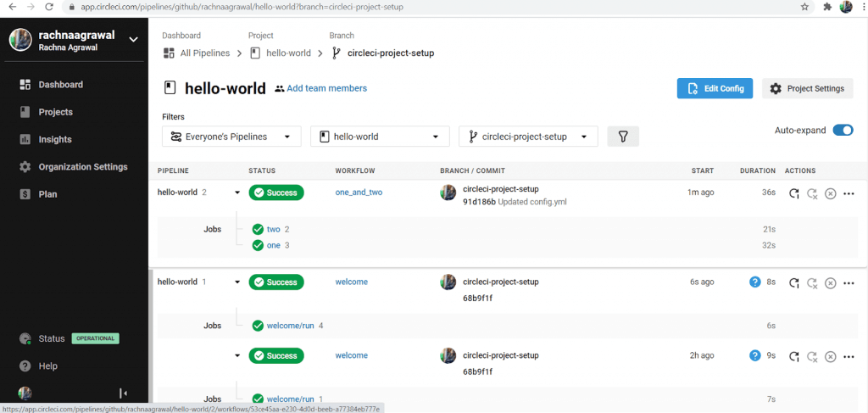
Task: Collapse the hello-world 1 pipeline caret
Action: click(x=237, y=282)
